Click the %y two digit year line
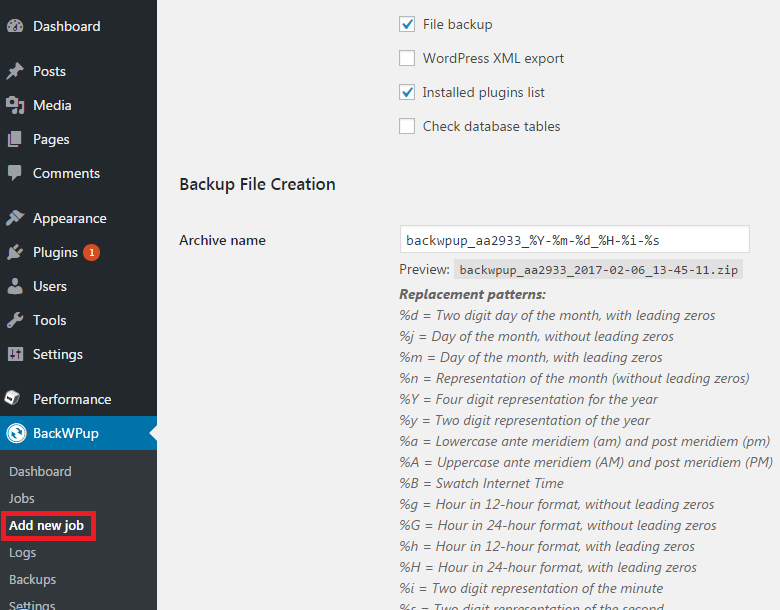 (x=524, y=420)
